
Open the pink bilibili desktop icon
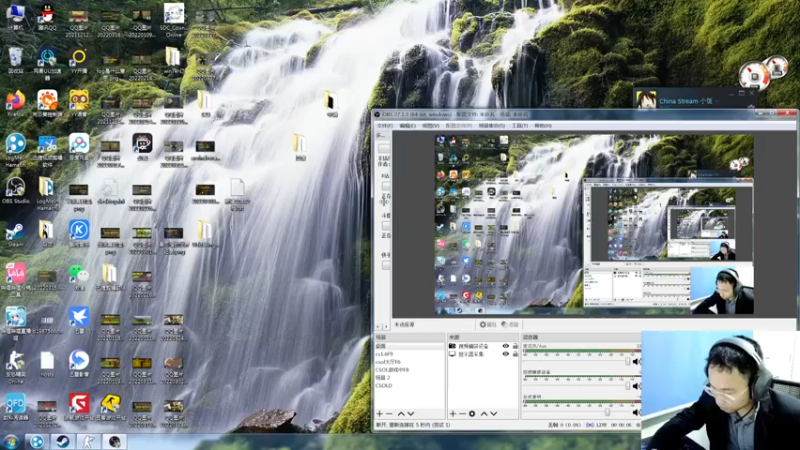tap(16, 278)
